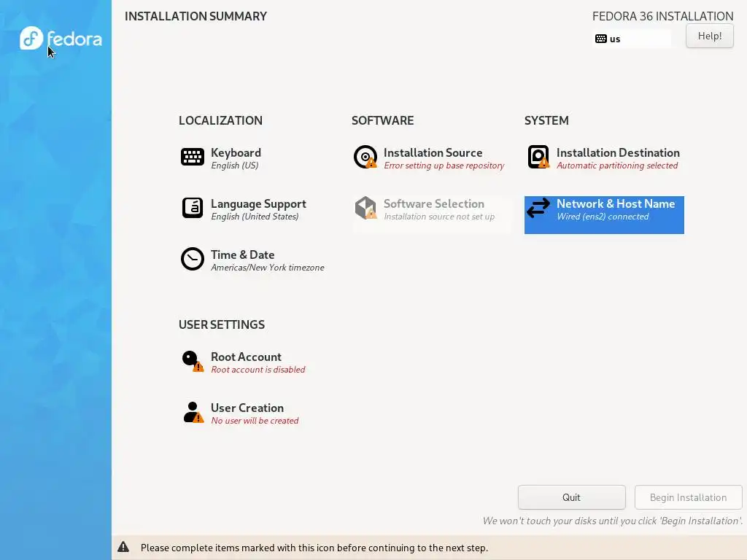The height and width of the screenshot is (560, 747).
Task: Click the 'Root Account' title text
Action: coord(247,357)
